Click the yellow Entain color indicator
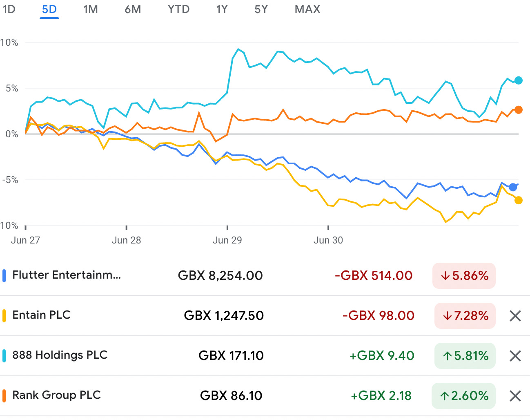Screen dimensions: 530x420 (x=4, y=316)
